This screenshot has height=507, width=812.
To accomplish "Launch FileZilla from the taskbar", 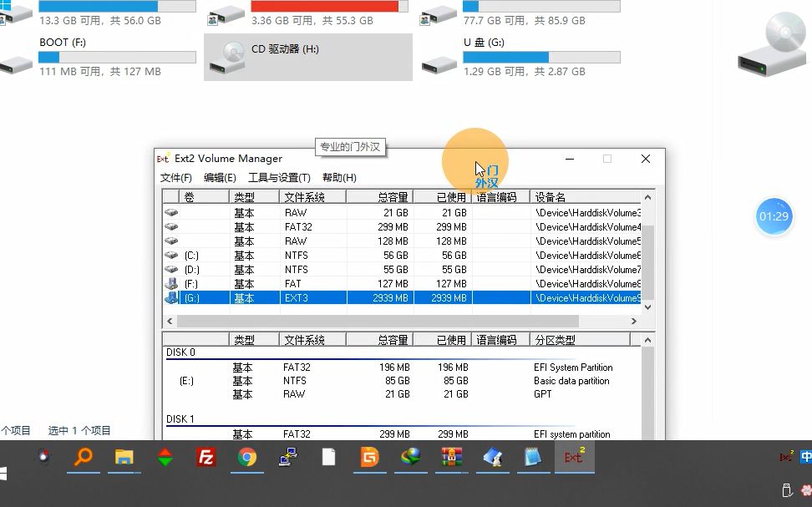I will (206, 458).
